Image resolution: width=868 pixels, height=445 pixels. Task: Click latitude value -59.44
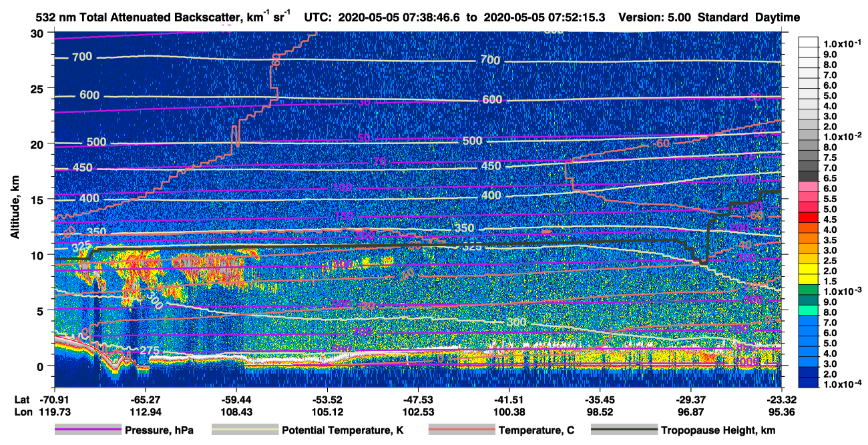click(236, 400)
